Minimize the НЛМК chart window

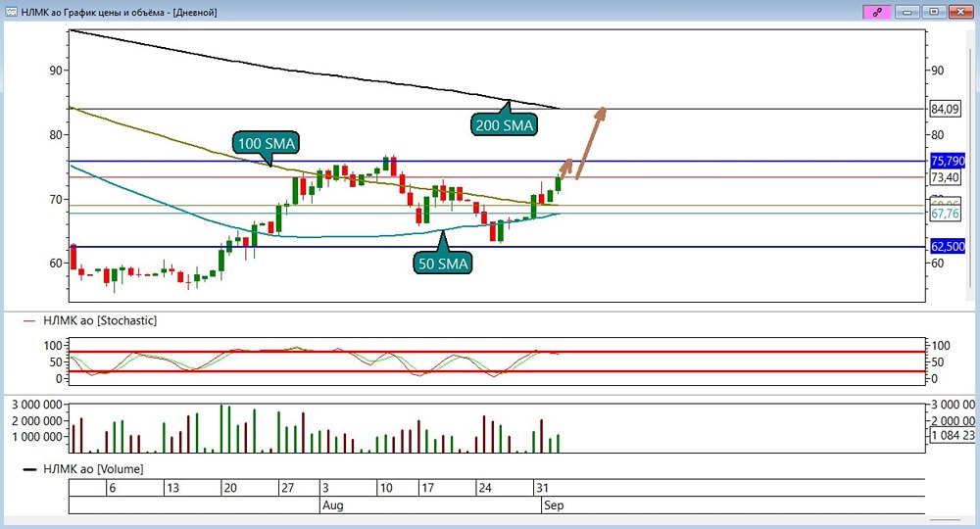coord(906,12)
